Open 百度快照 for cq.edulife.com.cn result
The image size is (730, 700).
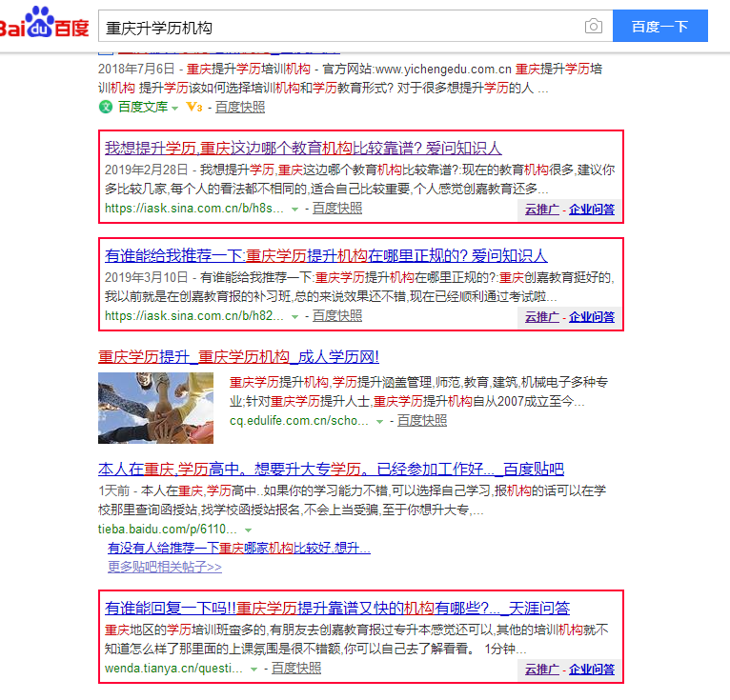point(422,420)
